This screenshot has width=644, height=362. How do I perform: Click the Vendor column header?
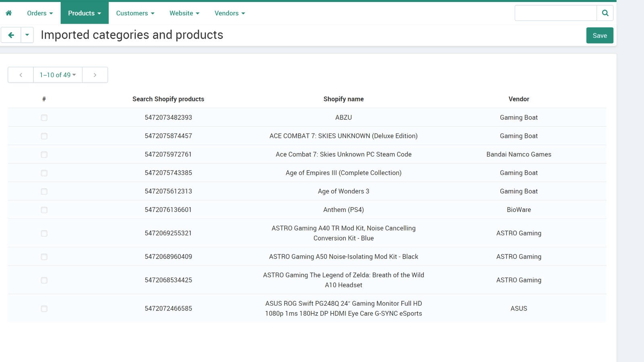(519, 99)
